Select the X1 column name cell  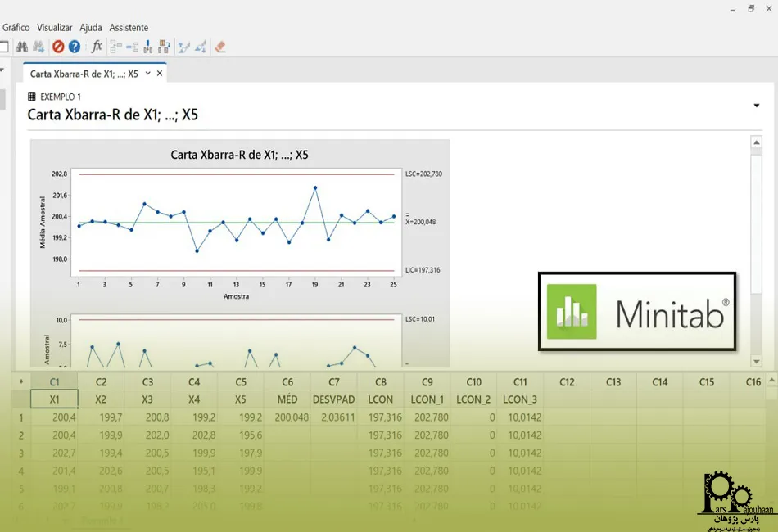(54, 399)
